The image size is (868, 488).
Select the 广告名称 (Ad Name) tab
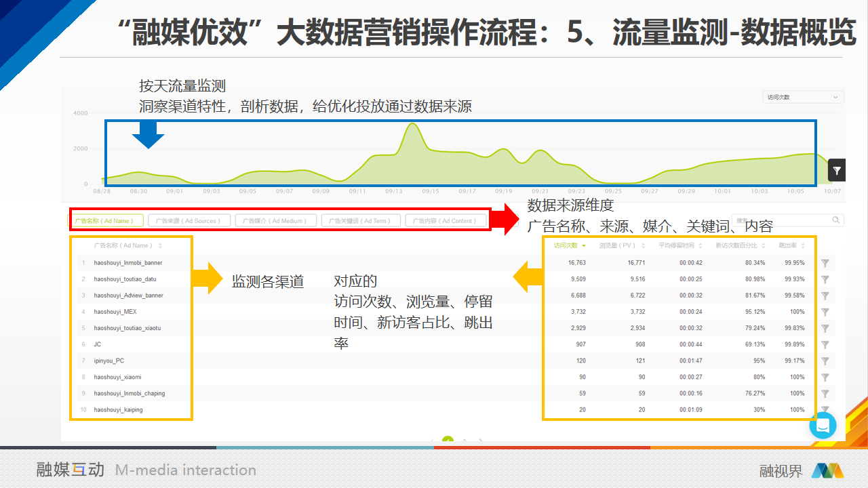pos(108,220)
